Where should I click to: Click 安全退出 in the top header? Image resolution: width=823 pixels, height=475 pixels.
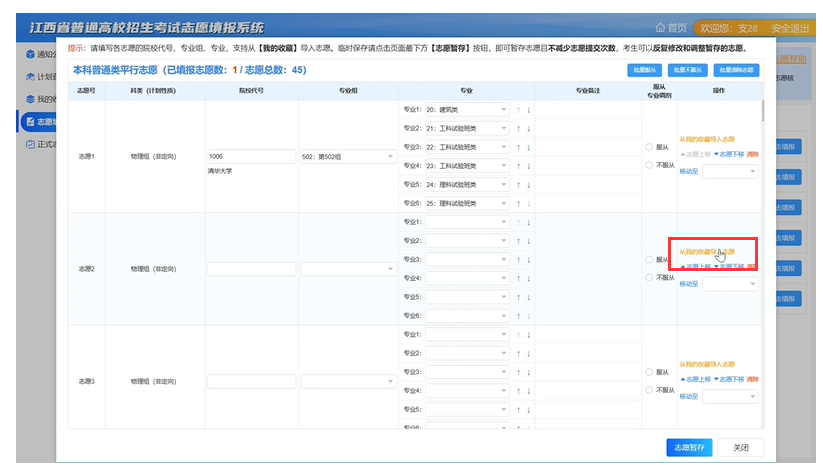pos(790,27)
